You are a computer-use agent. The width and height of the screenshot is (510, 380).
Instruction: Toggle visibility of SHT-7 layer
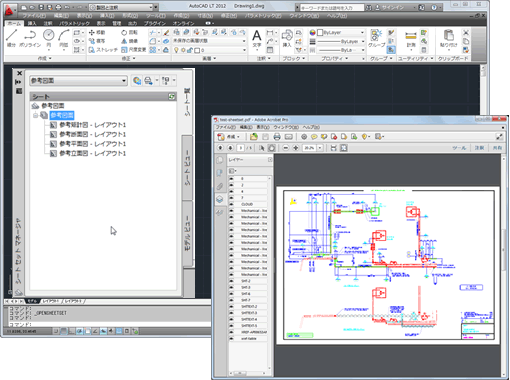point(232,300)
